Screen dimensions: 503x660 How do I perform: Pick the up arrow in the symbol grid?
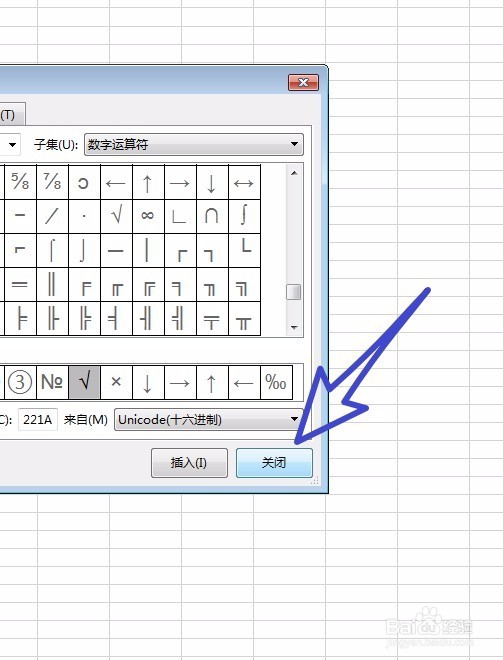pos(149,182)
